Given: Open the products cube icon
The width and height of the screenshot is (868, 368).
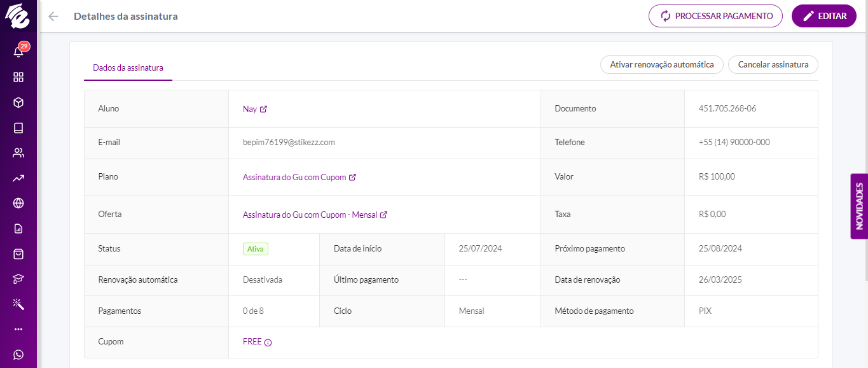Looking at the screenshot, I should click(18, 103).
